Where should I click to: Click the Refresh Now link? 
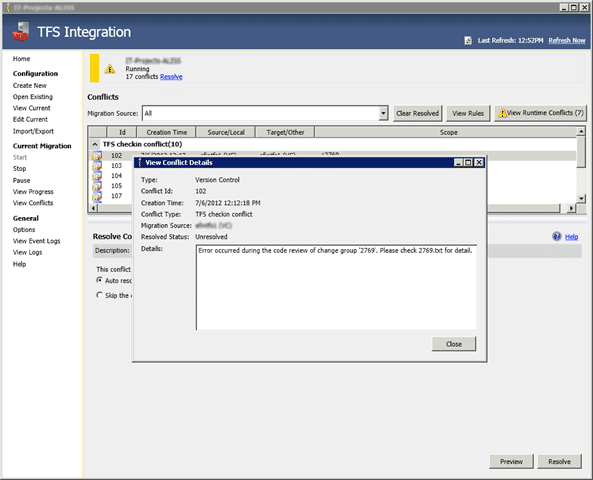coord(567,40)
